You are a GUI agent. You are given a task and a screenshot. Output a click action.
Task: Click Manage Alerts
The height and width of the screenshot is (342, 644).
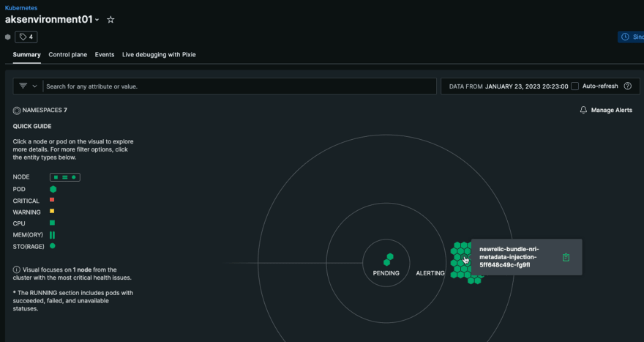(x=612, y=110)
